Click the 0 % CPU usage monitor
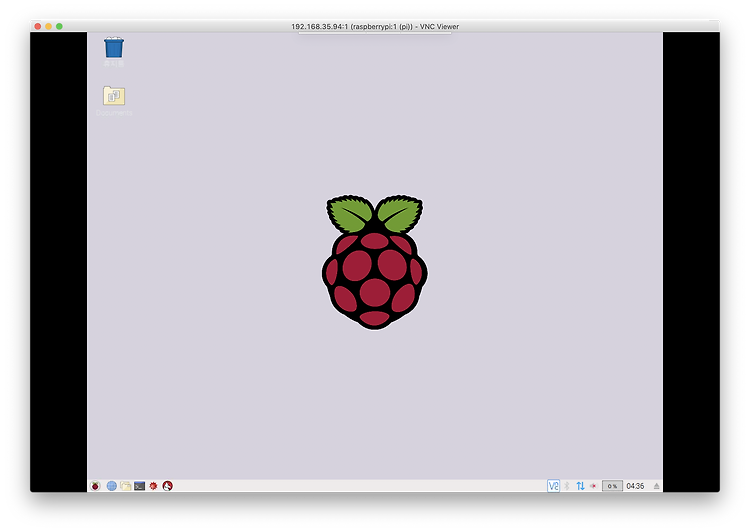Screen dimensions: 750x532 point(612,486)
